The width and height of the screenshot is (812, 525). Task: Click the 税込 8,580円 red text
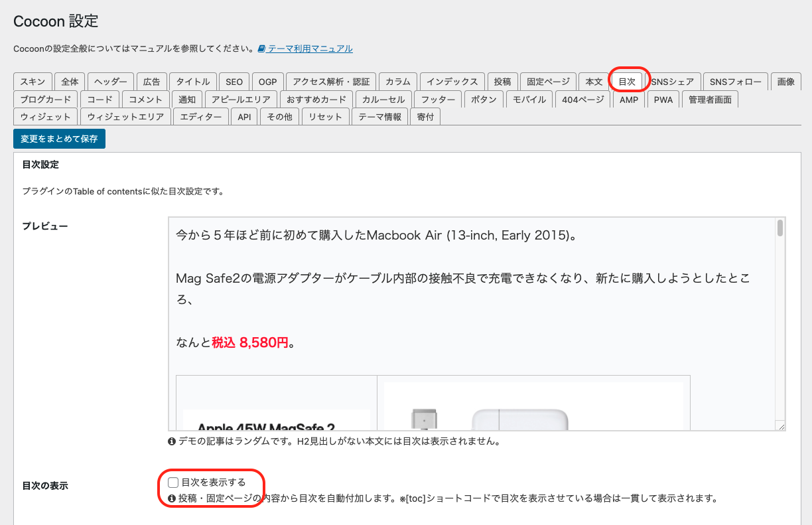click(251, 343)
